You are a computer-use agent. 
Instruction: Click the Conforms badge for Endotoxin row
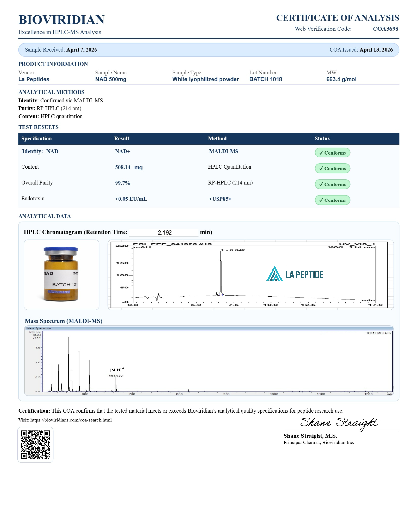pyautogui.click(x=332, y=200)
